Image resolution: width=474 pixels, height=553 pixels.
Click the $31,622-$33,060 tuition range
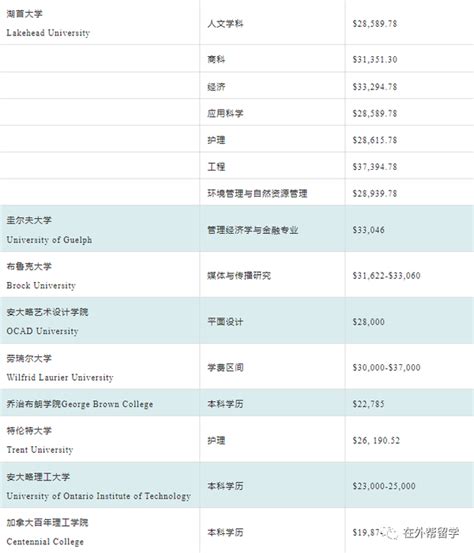tap(387, 275)
